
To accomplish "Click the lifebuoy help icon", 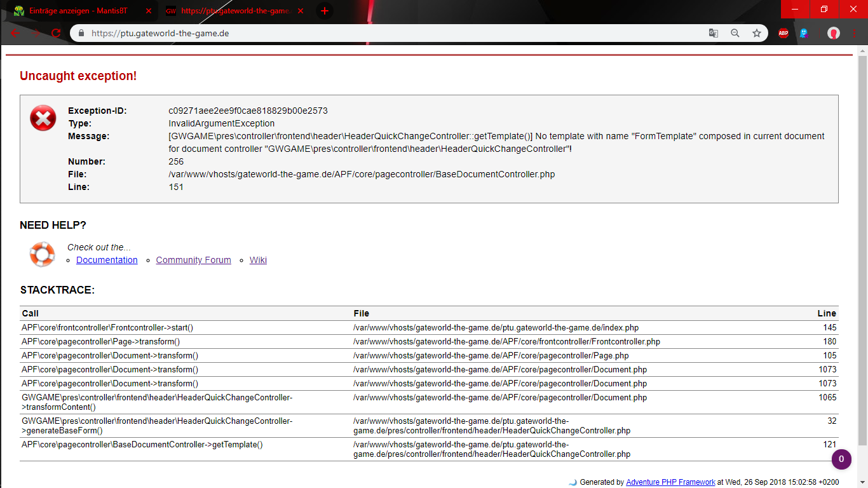I will pos(43,254).
